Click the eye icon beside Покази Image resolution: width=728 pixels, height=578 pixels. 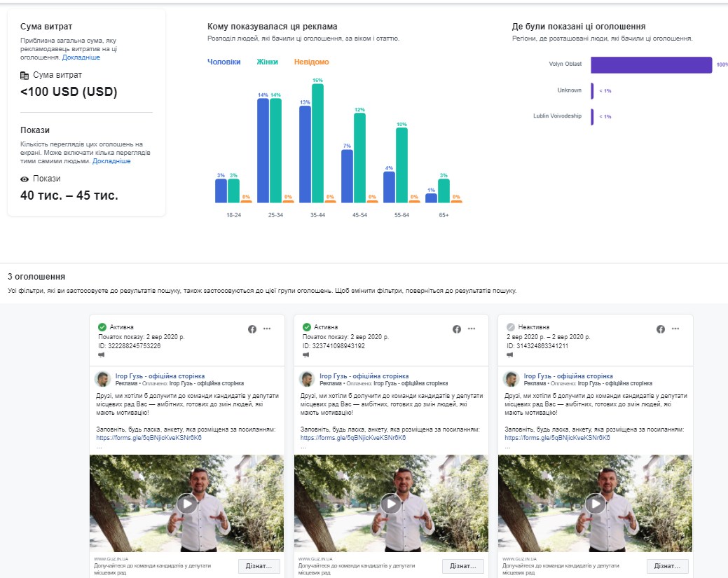(25, 179)
